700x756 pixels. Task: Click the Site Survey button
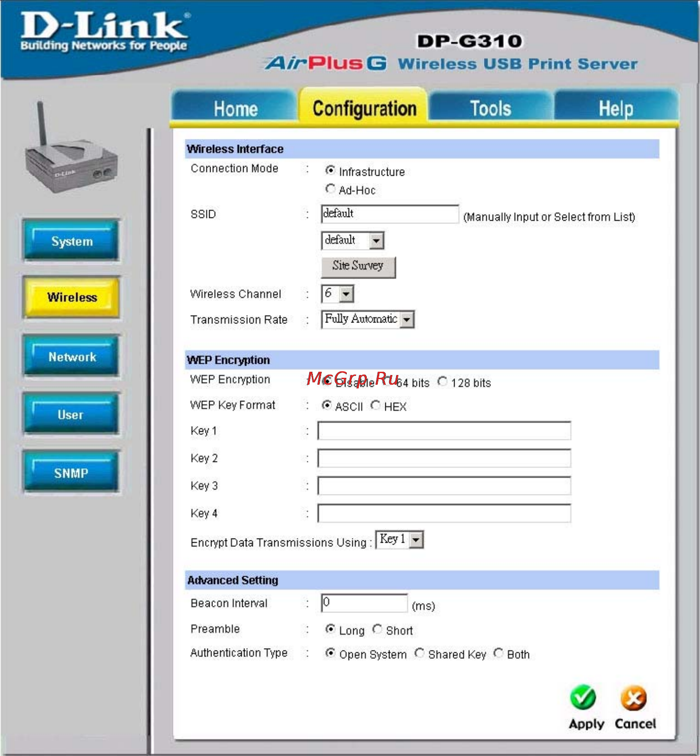[x=358, y=267]
